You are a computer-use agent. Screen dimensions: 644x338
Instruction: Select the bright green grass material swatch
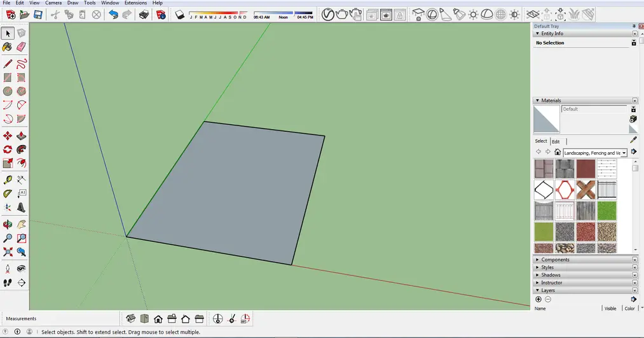tap(606, 211)
